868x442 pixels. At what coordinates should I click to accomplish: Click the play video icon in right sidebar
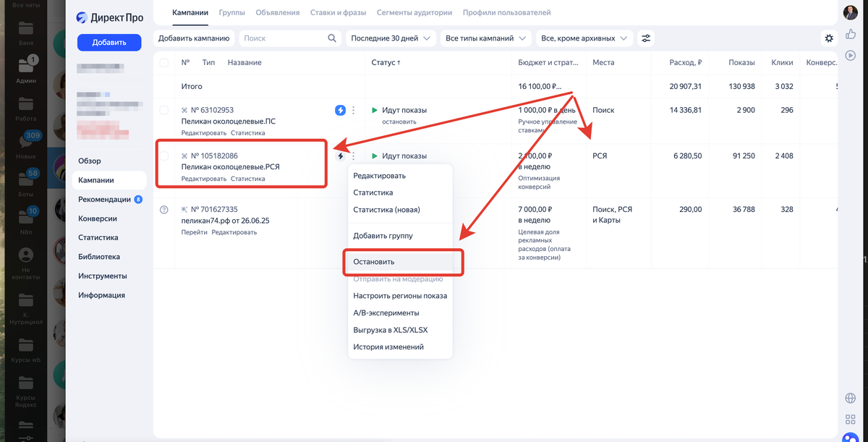coord(851,55)
